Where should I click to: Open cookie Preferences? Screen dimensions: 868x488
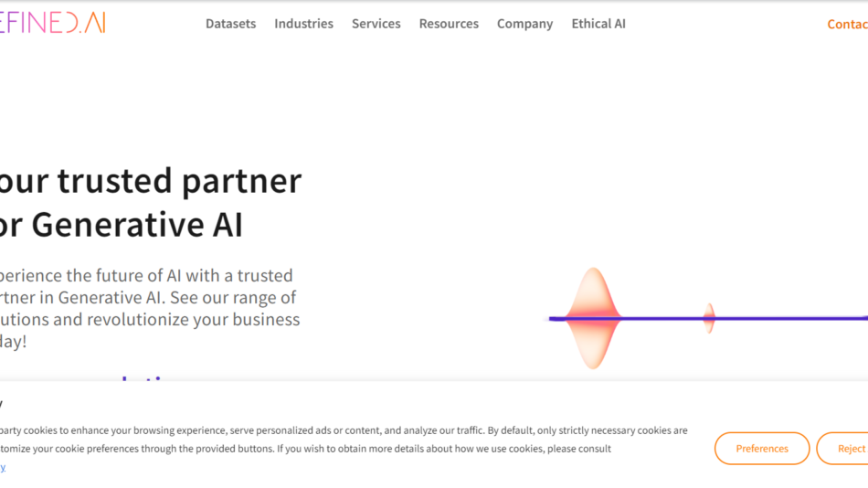tap(761, 449)
